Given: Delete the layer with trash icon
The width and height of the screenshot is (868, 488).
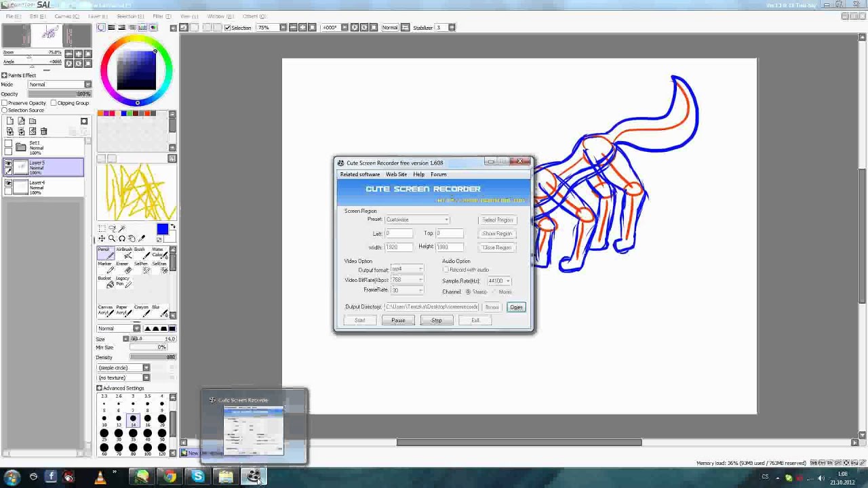Looking at the screenshot, I should 44,131.
